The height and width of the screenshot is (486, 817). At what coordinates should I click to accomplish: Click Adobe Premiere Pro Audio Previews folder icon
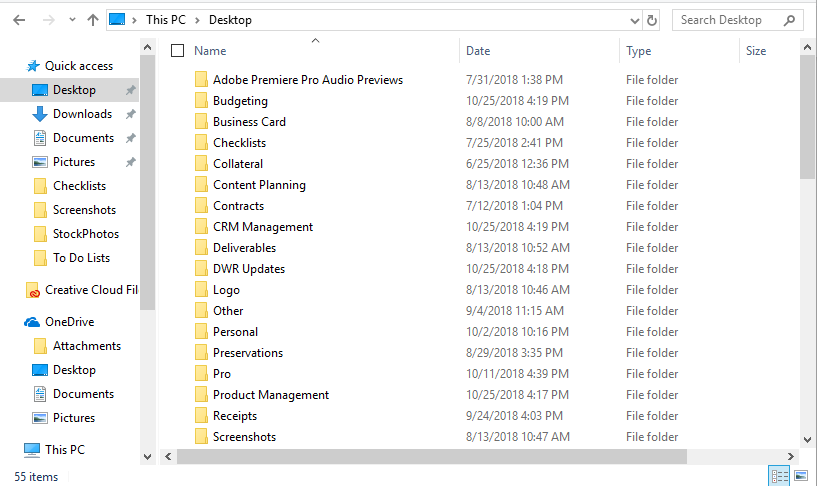pos(201,79)
